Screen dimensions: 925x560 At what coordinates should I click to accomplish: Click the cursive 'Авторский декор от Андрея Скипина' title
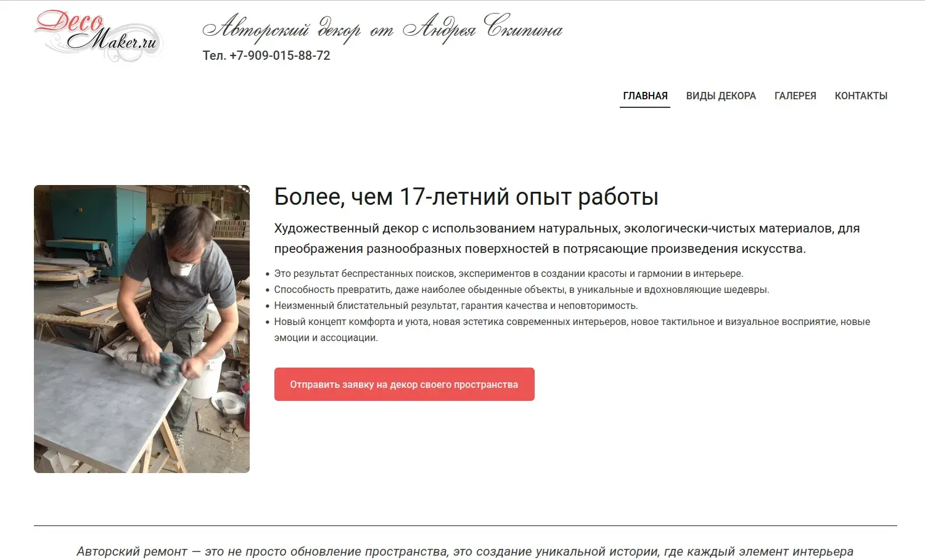coord(382,28)
